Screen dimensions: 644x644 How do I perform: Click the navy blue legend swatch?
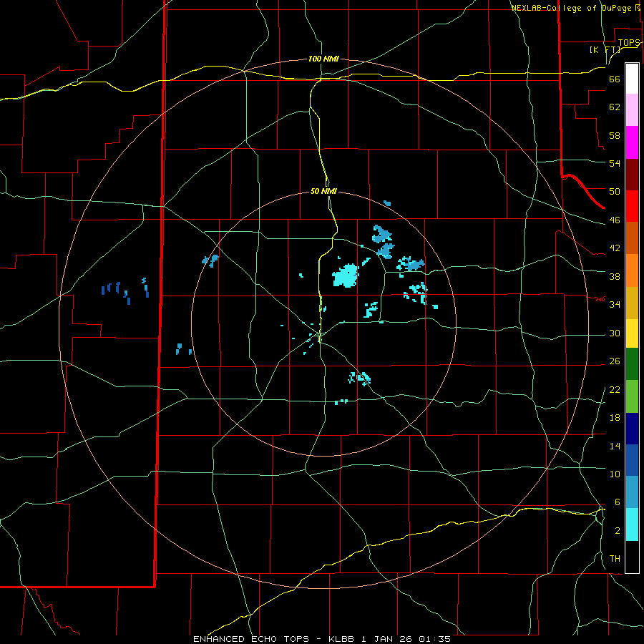click(632, 429)
